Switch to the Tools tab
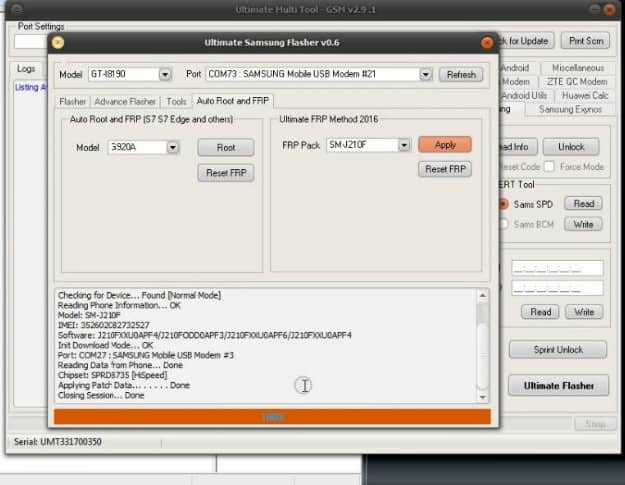The height and width of the screenshot is (485, 625). 176,102
